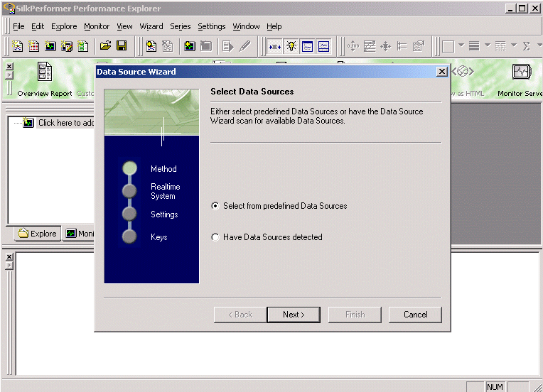Open the Wizard menu

pyautogui.click(x=151, y=26)
